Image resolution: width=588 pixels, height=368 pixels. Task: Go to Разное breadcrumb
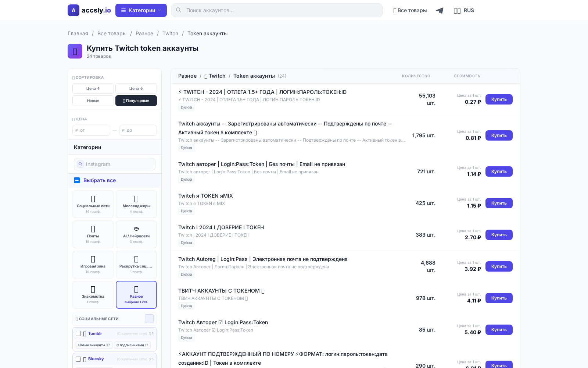(x=144, y=33)
